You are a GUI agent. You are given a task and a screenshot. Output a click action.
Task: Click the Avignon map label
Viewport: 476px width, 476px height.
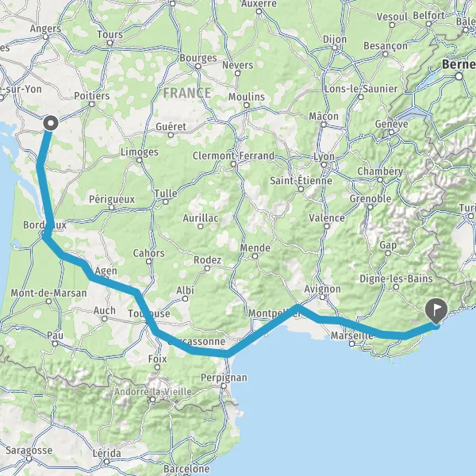coord(322,289)
